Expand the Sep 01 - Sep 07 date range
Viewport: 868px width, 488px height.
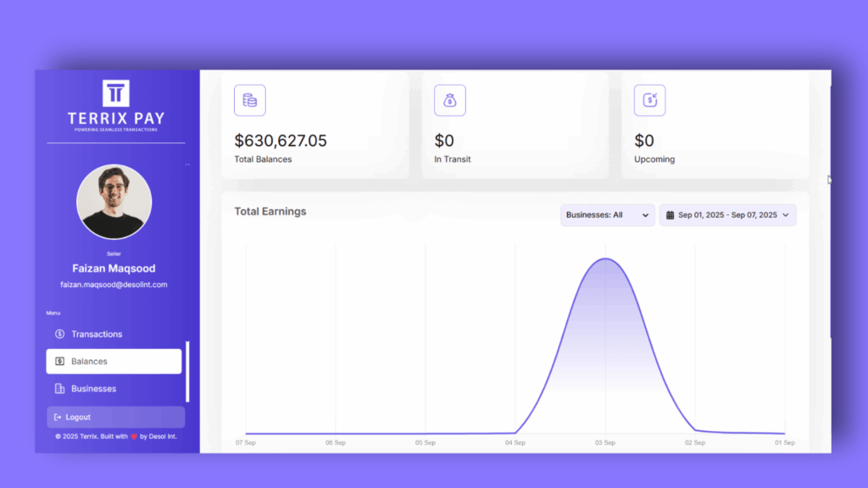[727, 215]
